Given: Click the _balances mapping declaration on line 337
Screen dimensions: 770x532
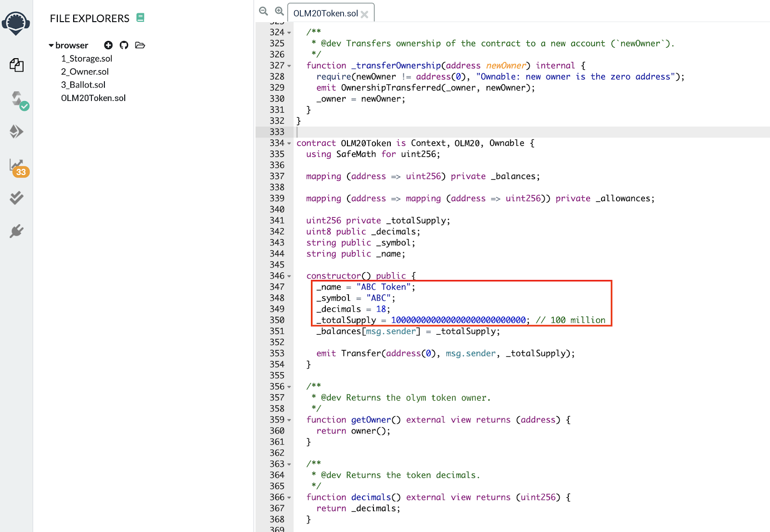Looking at the screenshot, I should 423,176.
